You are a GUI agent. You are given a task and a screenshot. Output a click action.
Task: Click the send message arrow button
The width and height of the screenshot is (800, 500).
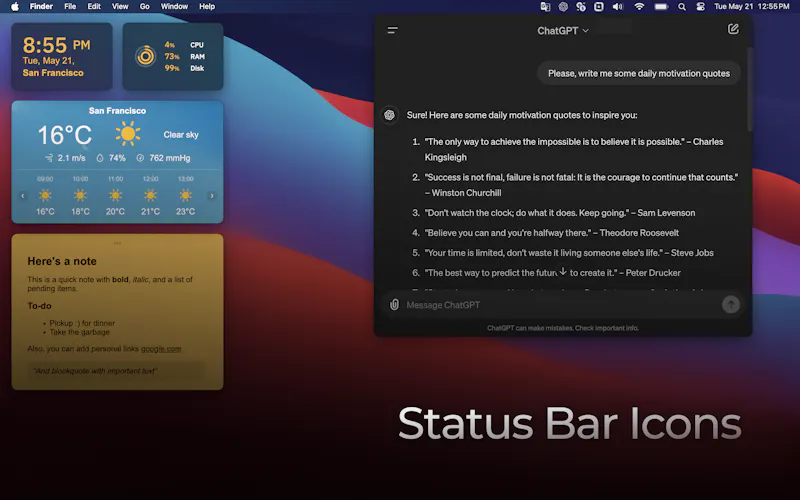pos(731,305)
